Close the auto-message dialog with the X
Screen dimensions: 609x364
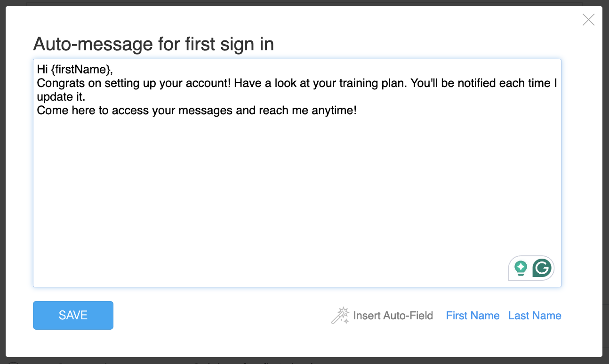pos(588,20)
